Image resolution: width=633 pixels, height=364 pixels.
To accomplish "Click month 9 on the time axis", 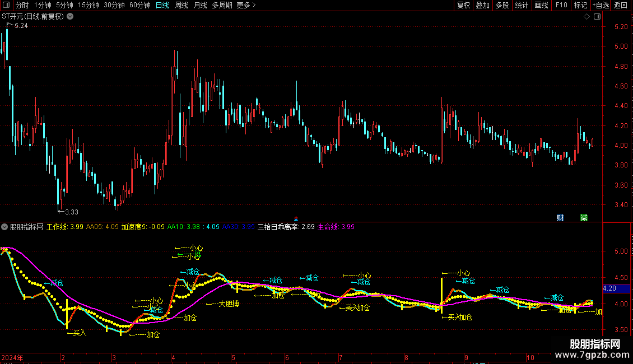I will tap(466, 357).
